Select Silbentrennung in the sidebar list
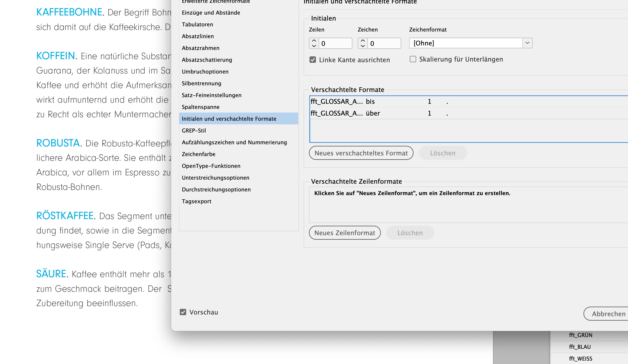 click(x=201, y=83)
